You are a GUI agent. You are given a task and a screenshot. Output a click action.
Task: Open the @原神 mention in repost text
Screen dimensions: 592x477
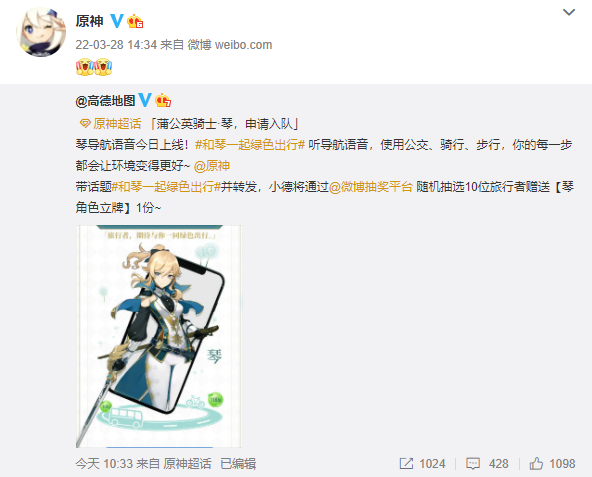click(x=212, y=166)
